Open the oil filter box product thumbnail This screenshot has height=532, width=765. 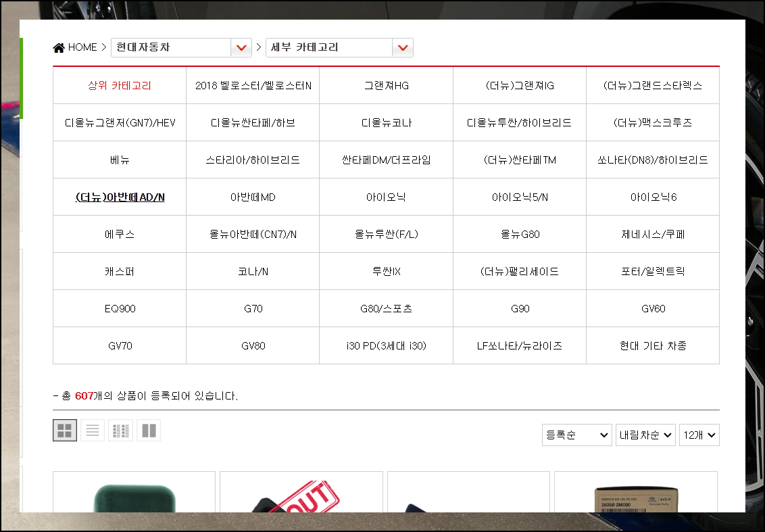(636, 493)
